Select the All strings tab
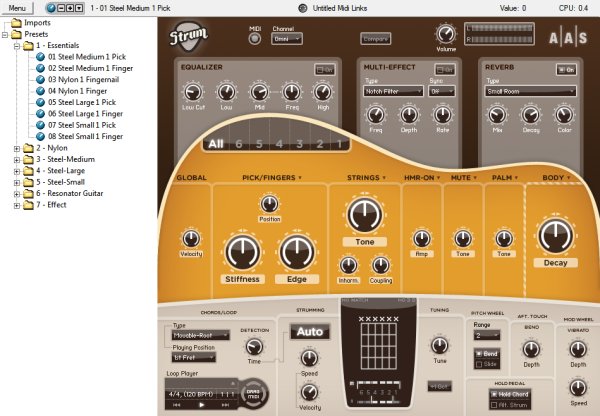 click(x=215, y=144)
